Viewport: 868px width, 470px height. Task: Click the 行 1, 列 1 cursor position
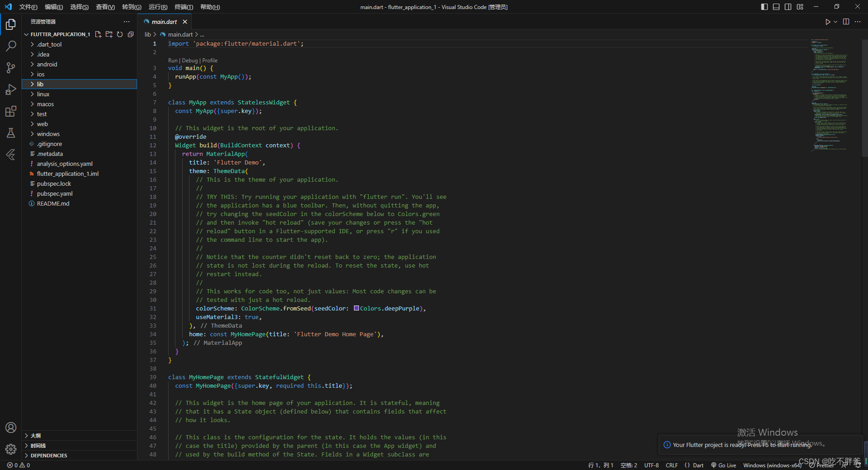point(601,465)
